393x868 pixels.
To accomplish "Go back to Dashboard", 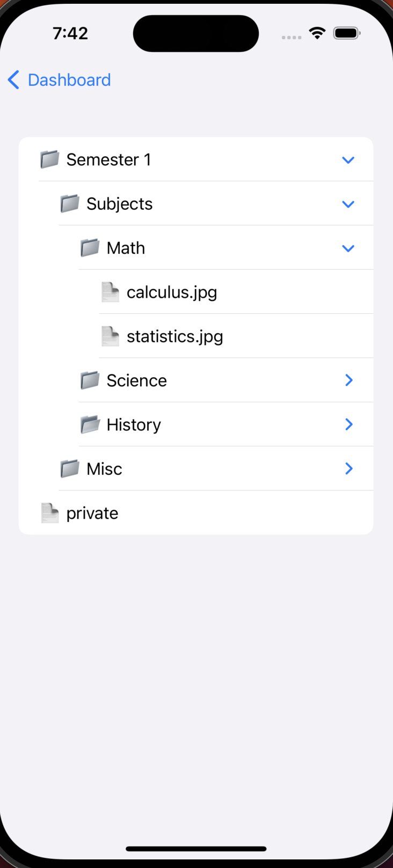I will 69,80.
